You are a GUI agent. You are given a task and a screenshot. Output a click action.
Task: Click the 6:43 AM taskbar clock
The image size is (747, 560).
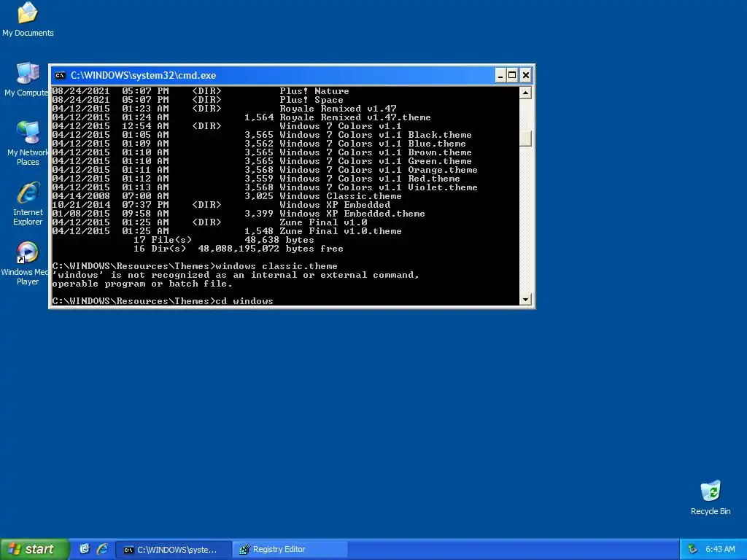(x=720, y=550)
